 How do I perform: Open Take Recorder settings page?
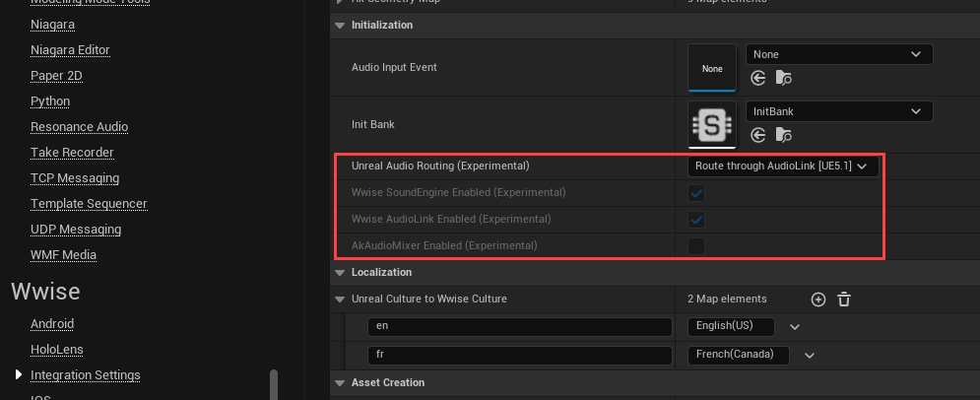pos(72,153)
